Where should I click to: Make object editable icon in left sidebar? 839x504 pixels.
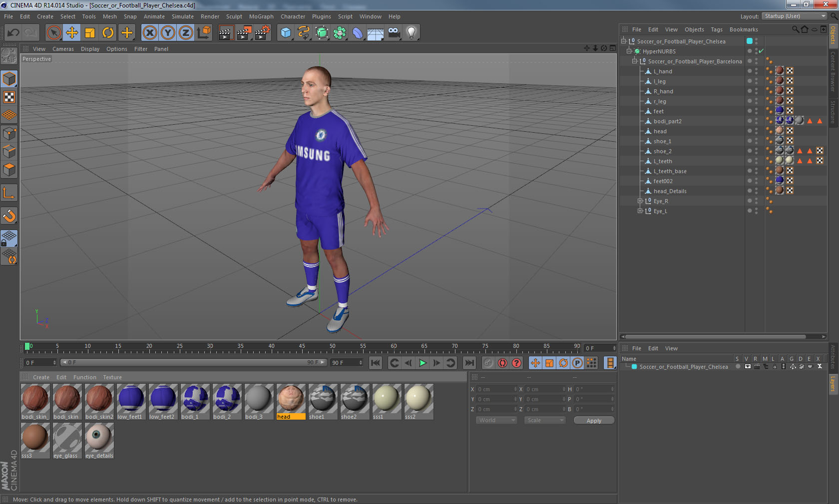tap(9, 56)
